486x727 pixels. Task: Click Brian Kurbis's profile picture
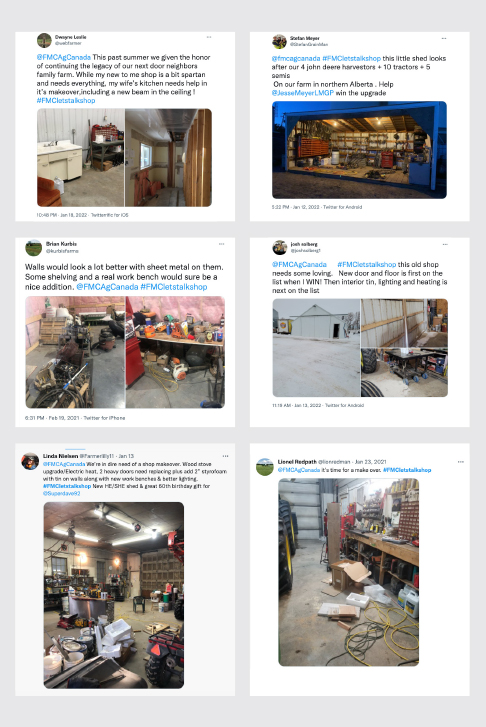pyautogui.click(x=33, y=248)
